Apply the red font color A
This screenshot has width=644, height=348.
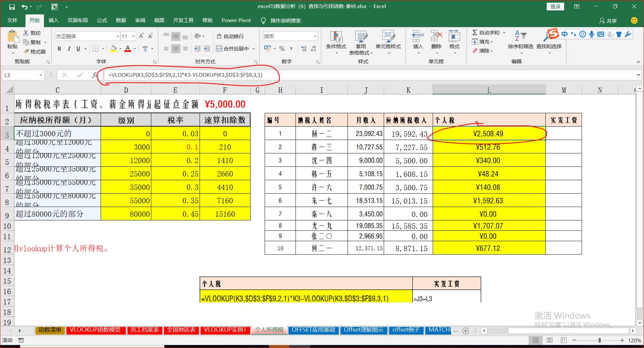(x=128, y=49)
